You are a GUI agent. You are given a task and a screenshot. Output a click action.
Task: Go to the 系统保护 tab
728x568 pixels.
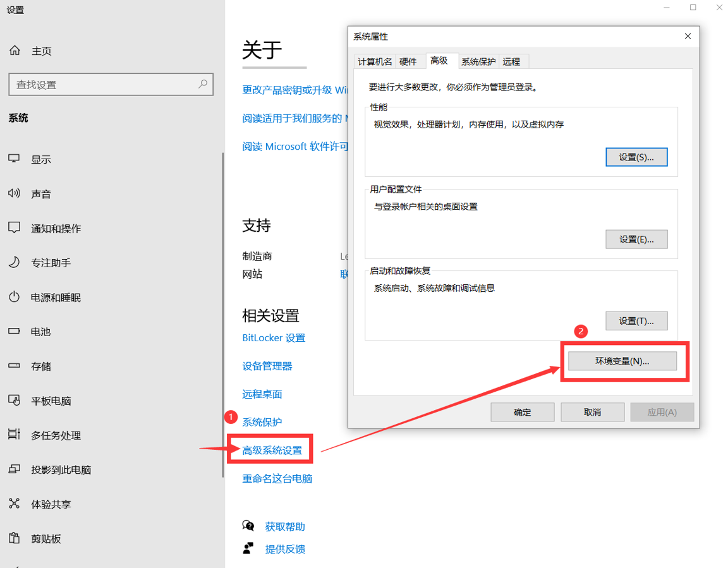[478, 62]
